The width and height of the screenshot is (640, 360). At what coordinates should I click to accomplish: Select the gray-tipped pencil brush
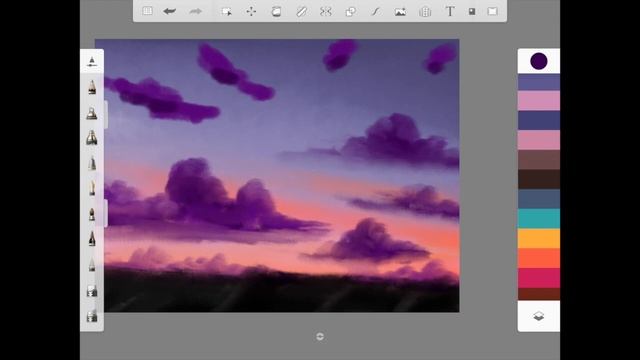(x=92, y=163)
